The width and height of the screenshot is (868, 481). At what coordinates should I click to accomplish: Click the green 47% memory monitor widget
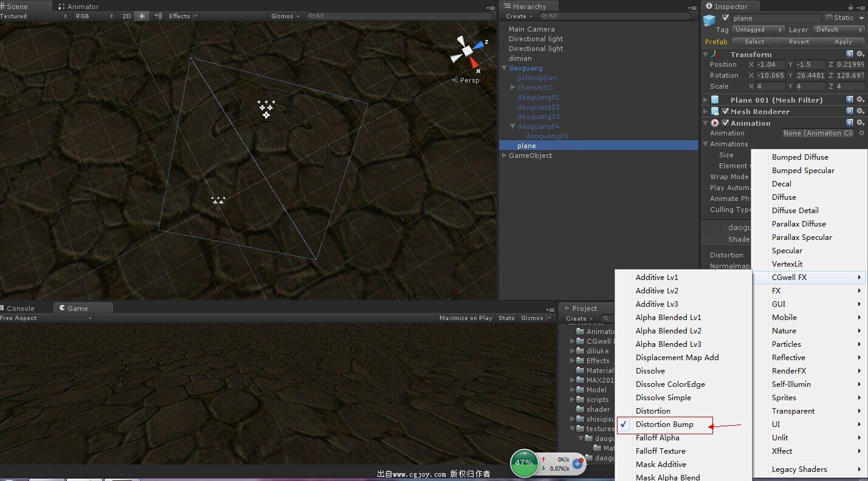point(523,463)
